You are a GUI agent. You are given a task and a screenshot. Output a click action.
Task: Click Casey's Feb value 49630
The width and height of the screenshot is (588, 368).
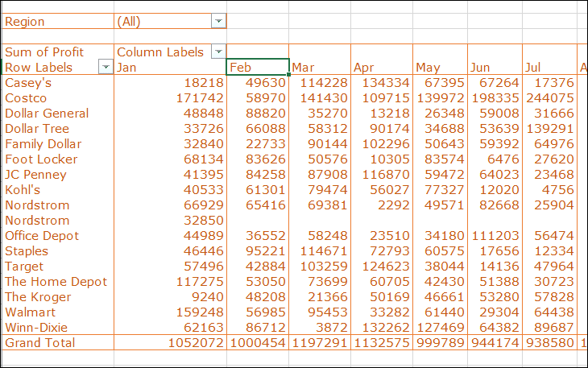pos(266,83)
